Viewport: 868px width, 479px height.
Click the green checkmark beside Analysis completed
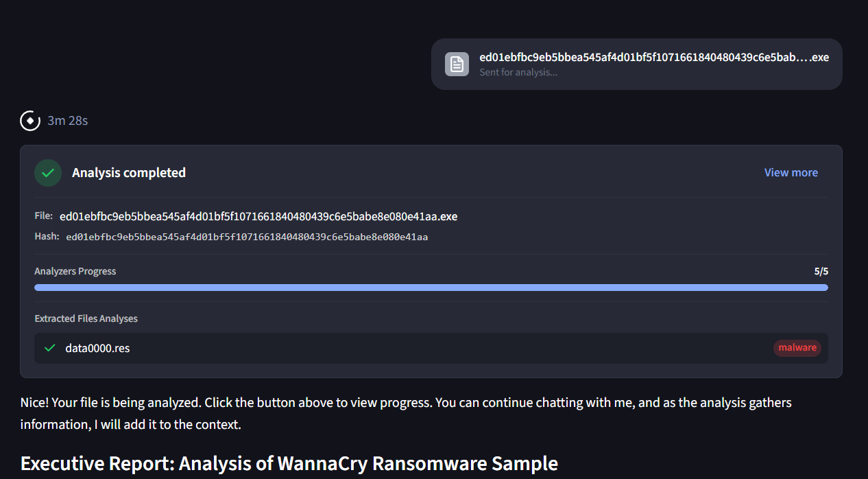[x=48, y=173]
